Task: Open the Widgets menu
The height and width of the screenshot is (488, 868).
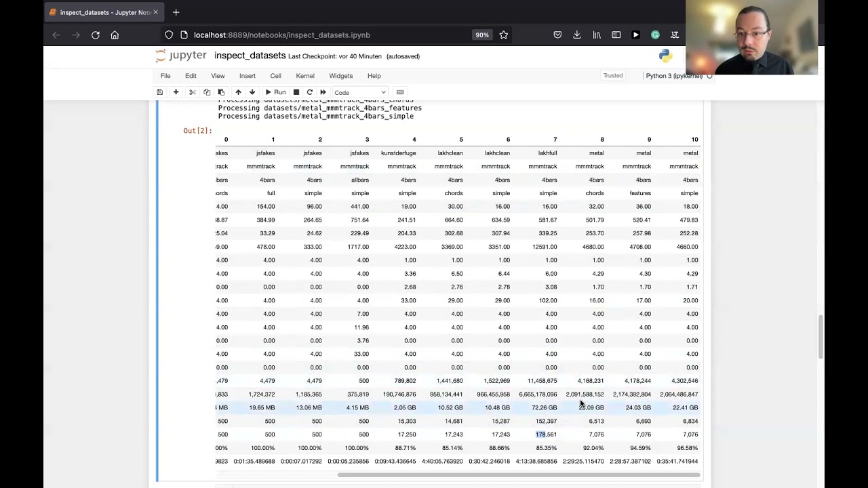Action: (x=340, y=76)
